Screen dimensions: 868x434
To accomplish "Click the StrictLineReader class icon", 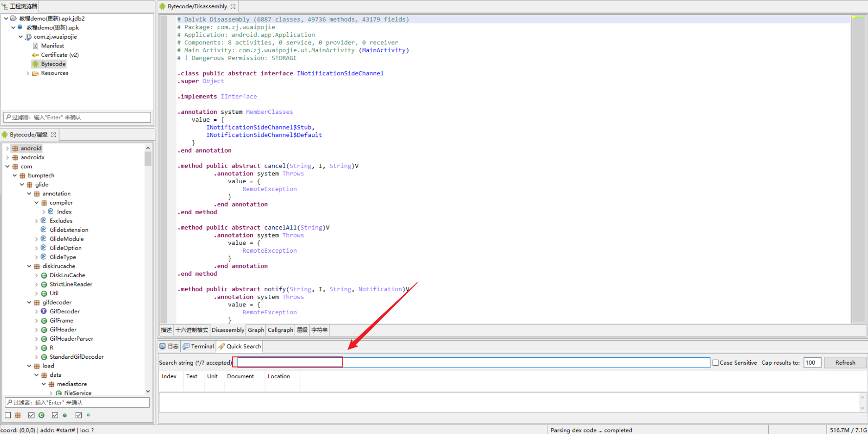I will [44, 284].
